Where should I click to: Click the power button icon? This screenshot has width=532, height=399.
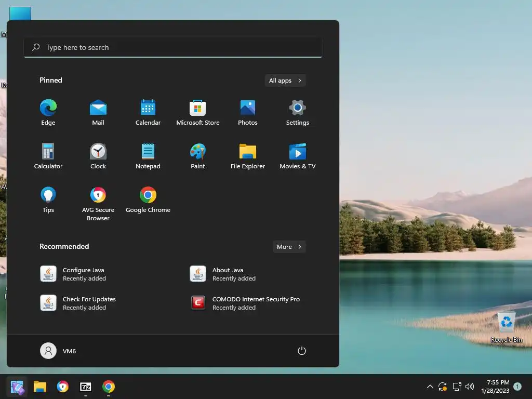302,351
